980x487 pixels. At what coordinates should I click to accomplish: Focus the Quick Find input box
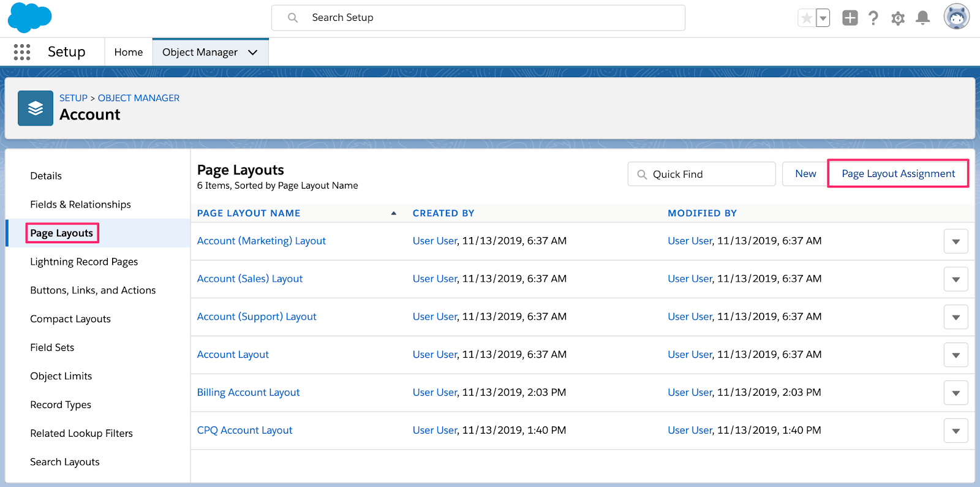pos(702,174)
